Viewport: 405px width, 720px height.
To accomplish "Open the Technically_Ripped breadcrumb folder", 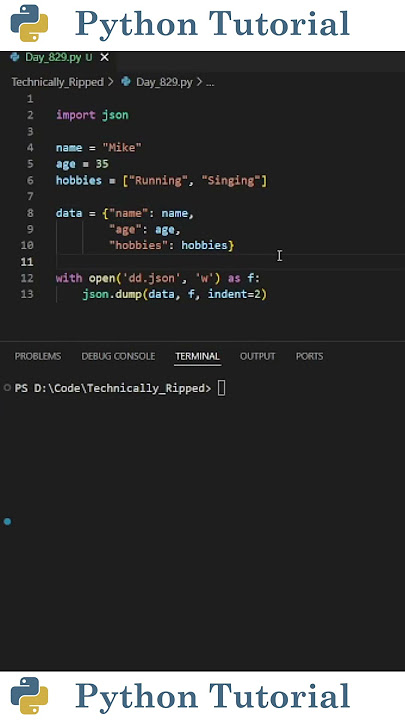I will 57,82.
